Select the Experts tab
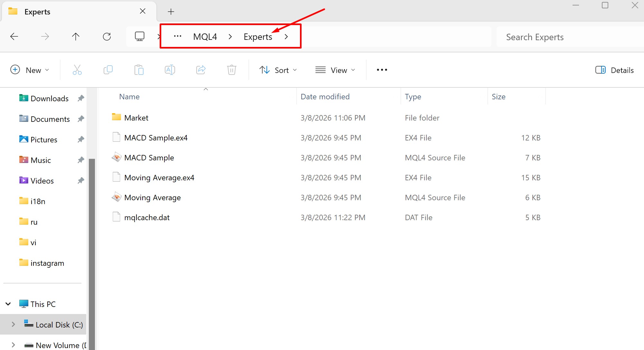The image size is (644, 350). [38, 12]
